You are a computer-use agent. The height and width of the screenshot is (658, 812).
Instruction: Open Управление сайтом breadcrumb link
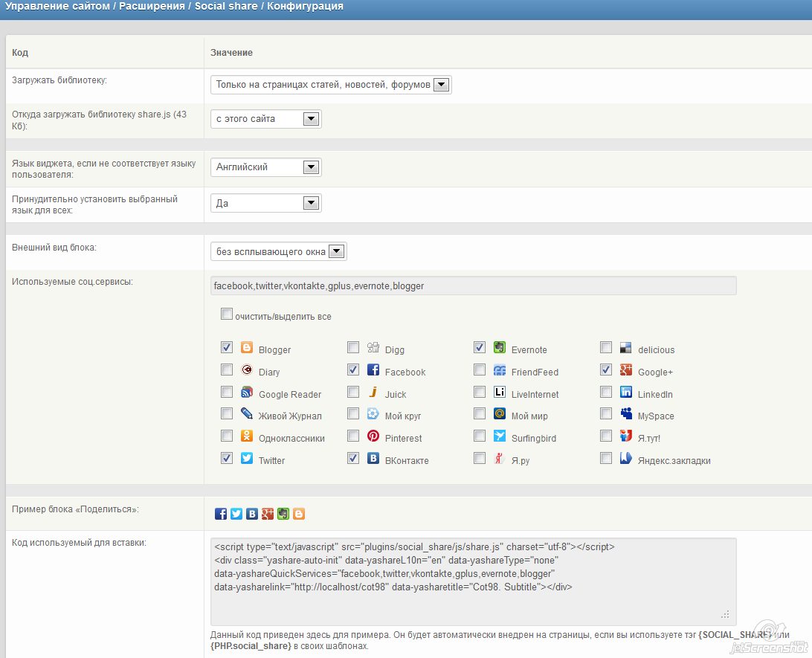click(57, 6)
